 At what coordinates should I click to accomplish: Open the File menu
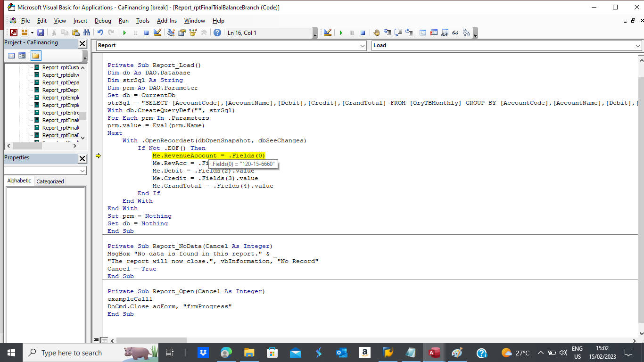point(25,21)
